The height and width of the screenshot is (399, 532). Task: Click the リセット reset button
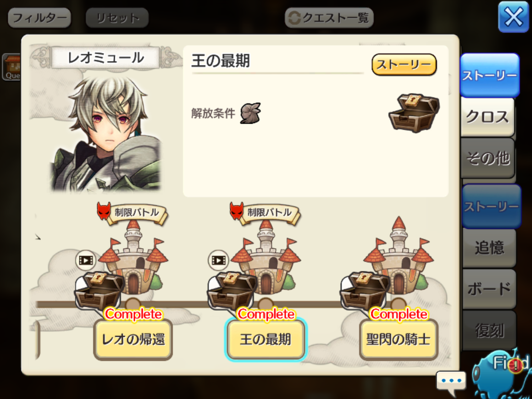[x=117, y=18]
